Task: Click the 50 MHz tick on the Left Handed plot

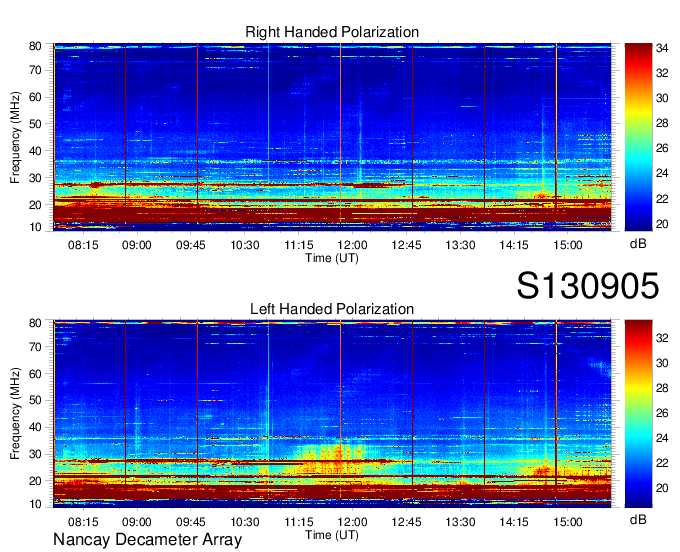Action: coord(35,400)
